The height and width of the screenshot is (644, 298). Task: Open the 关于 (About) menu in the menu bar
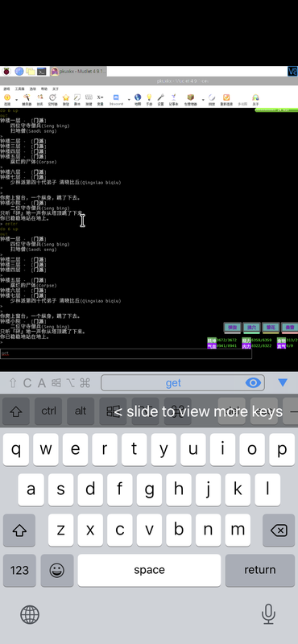pos(56,89)
